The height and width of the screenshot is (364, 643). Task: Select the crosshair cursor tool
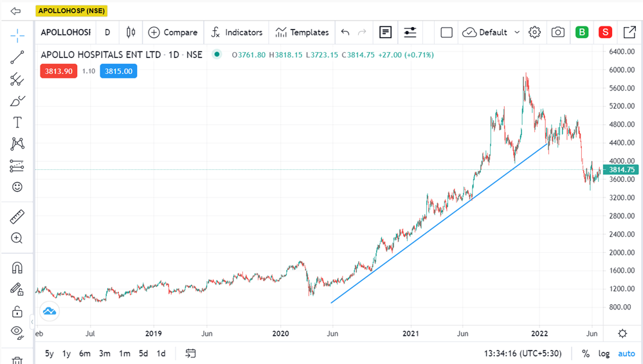coord(17,36)
